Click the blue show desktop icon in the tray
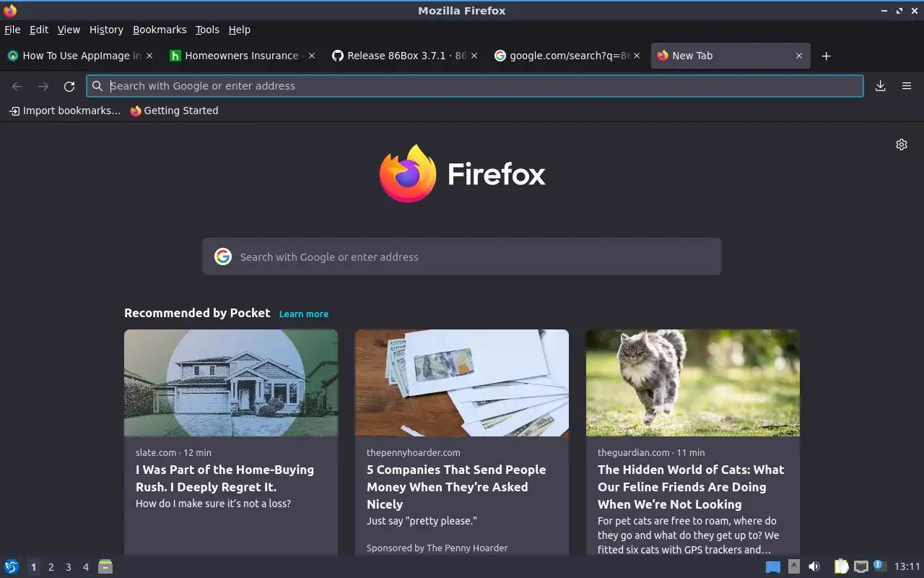924x578 pixels. [x=773, y=567]
